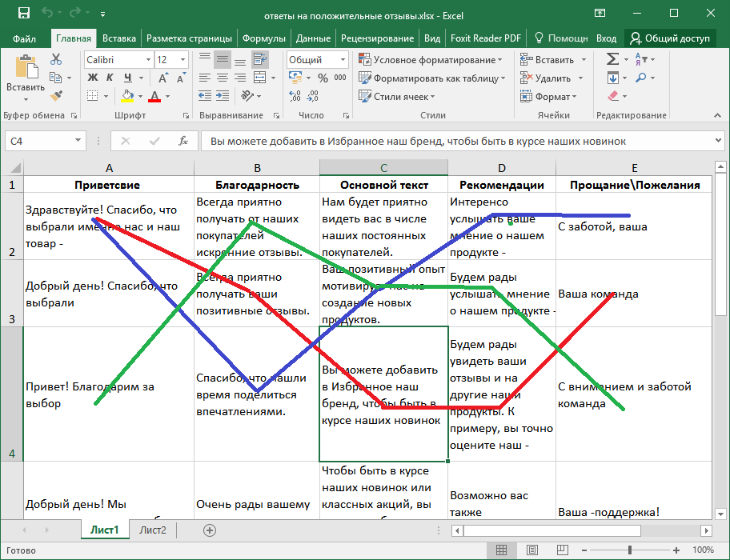This screenshot has width=730, height=560.
Task: Open font size 12 dropdown
Action: [x=183, y=59]
